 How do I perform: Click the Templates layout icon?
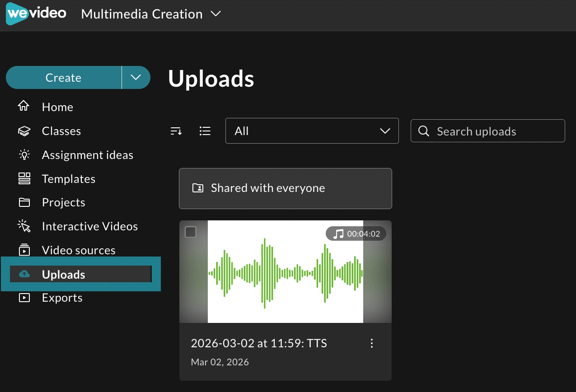24,178
